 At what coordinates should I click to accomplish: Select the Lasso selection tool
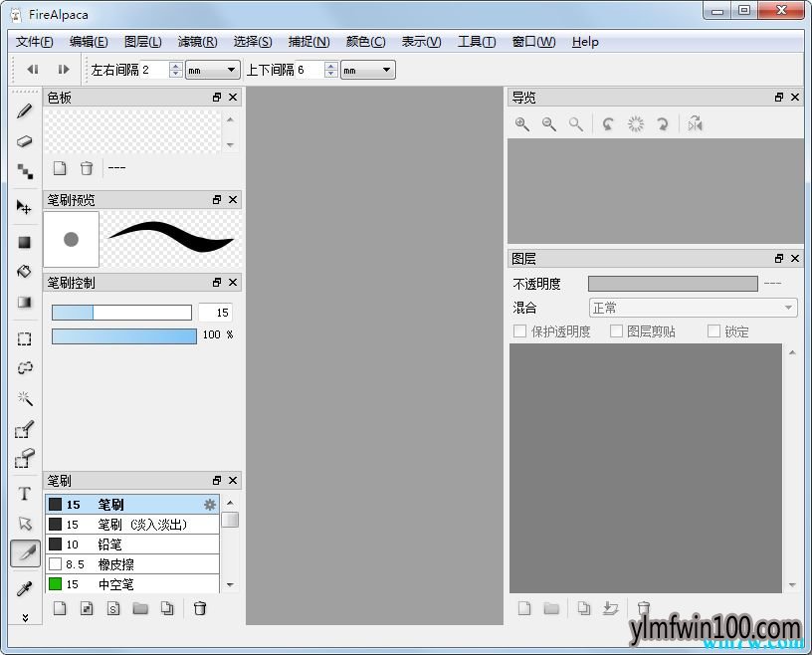click(24, 368)
